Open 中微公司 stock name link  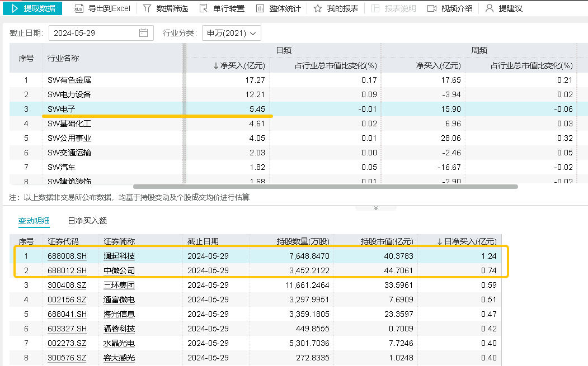pyautogui.click(x=119, y=270)
